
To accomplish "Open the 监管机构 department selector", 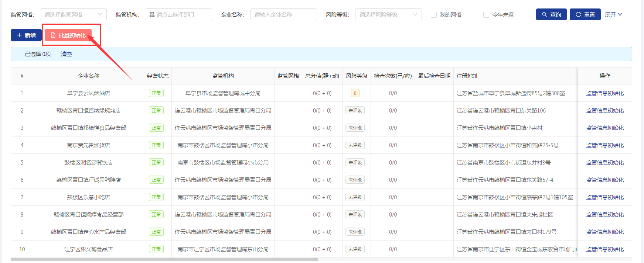I will pos(178,14).
